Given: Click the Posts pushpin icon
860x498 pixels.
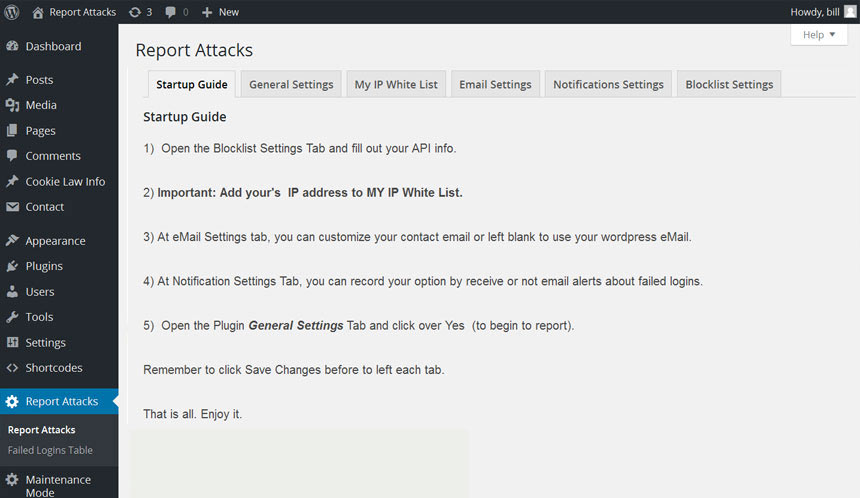Looking at the screenshot, I should [12, 80].
